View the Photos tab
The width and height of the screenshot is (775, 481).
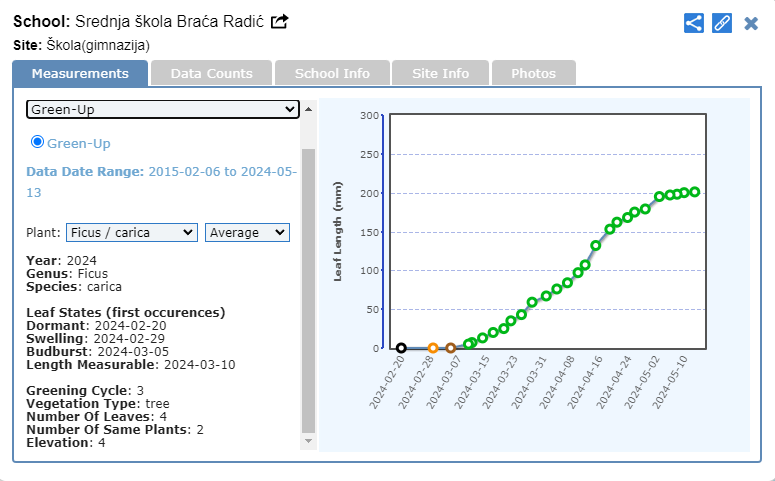(x=533, y=73)
